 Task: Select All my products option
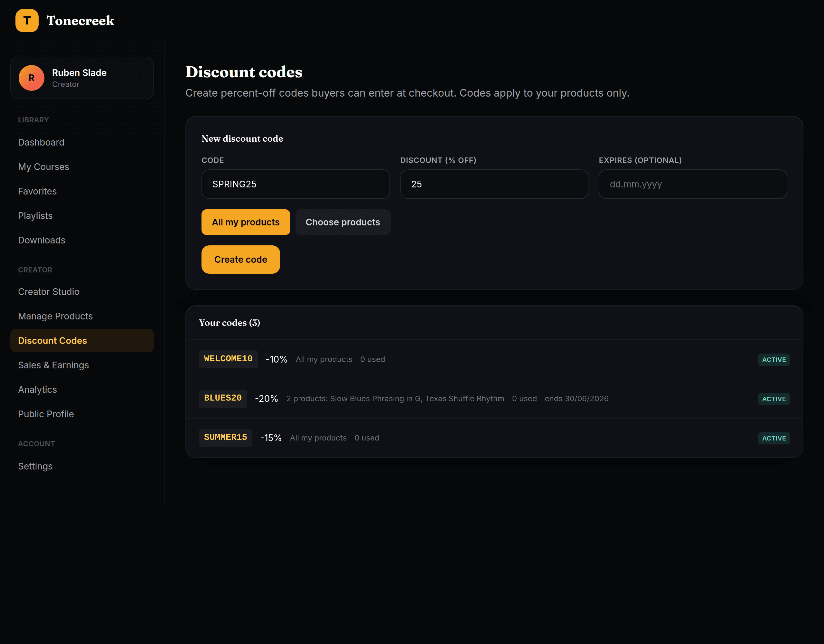246,223
